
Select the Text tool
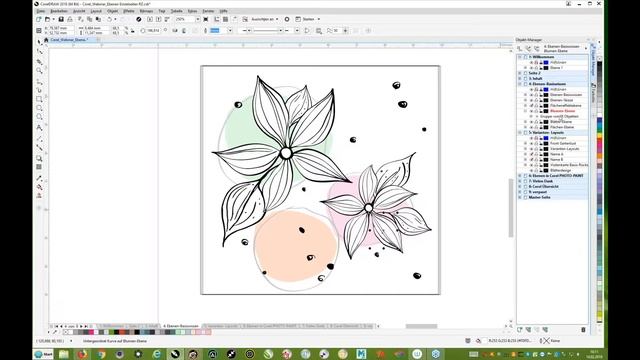click(39, 128)
